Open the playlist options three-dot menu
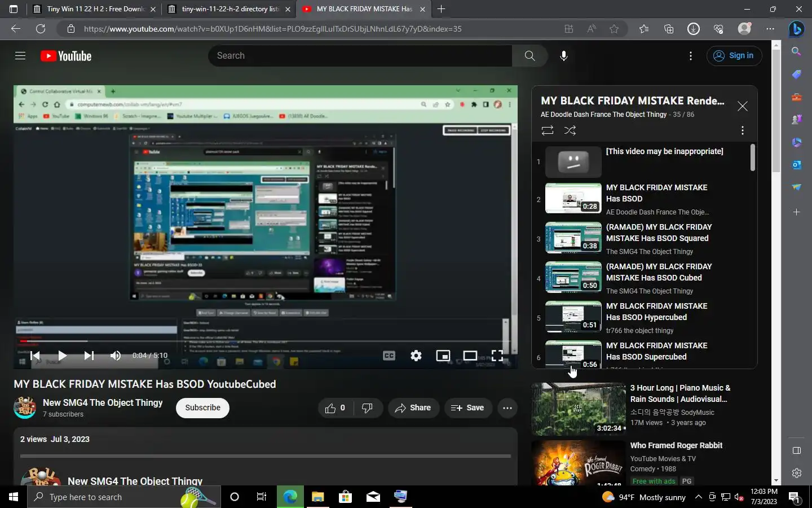This screenshot has width=812, height=508. 743,130
